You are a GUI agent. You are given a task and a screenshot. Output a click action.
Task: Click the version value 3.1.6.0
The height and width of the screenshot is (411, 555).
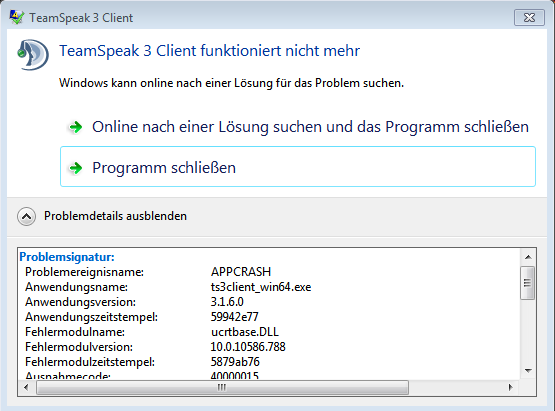coord(227,302)
